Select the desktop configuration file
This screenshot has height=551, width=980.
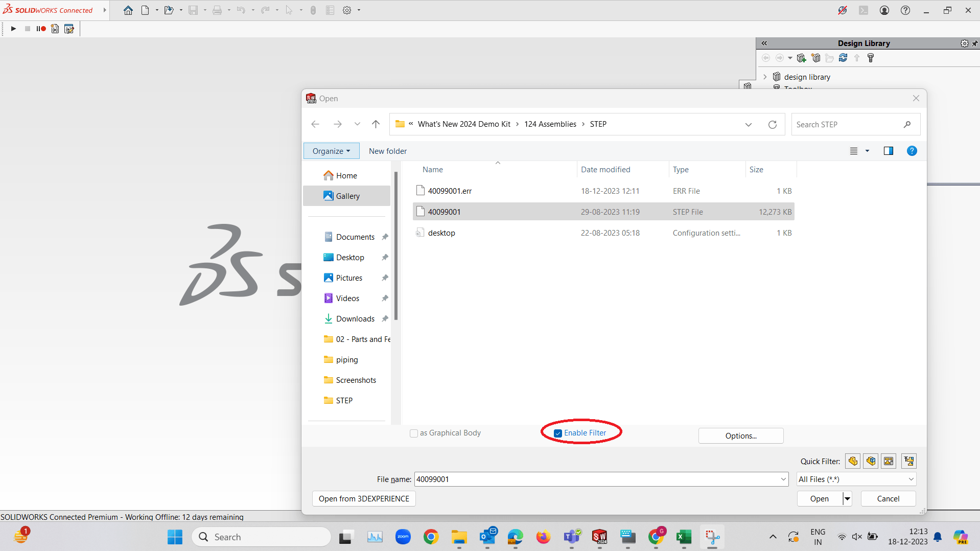(603, 233)
